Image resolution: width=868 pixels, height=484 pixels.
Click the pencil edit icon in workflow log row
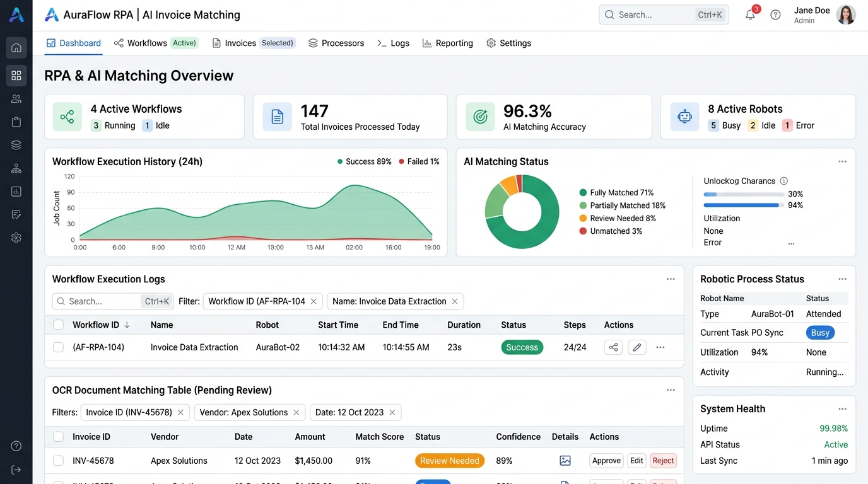[x=637, y=347]
